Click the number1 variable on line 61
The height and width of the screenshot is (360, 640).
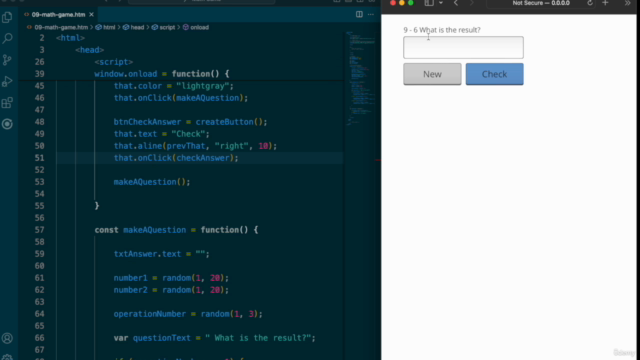[x=130, y=278]
